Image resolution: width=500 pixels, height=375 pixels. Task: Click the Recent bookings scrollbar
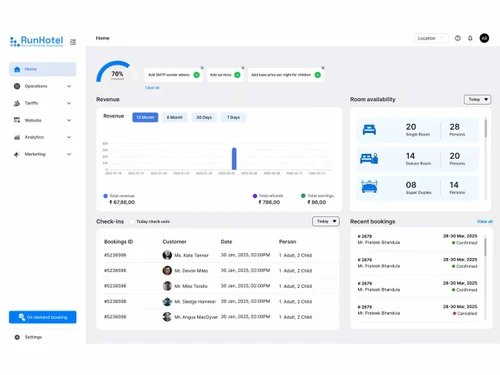pyautogui.click(x=485, y=247)
